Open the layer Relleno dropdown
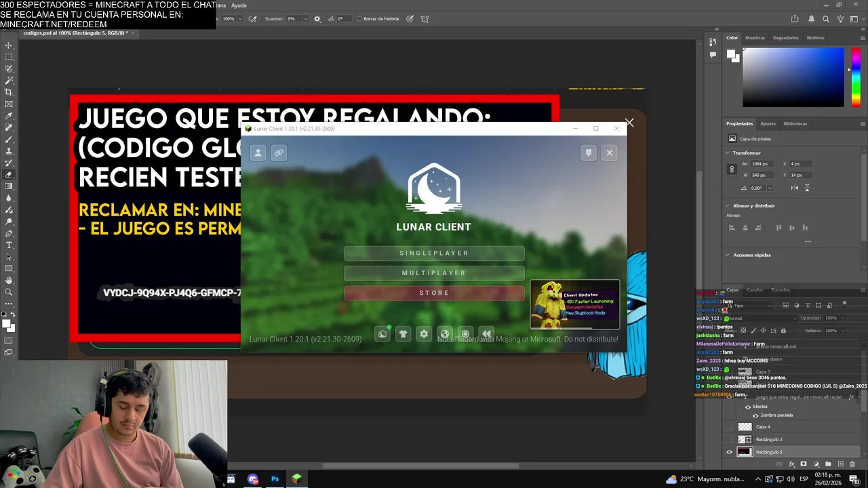Viewport: 868px width, 488px height. 843,330
